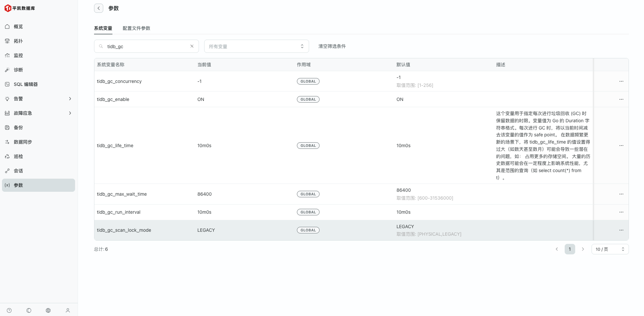
Task: Clear the tidb_gc search text with X icon
Action: tap(192, 46)
